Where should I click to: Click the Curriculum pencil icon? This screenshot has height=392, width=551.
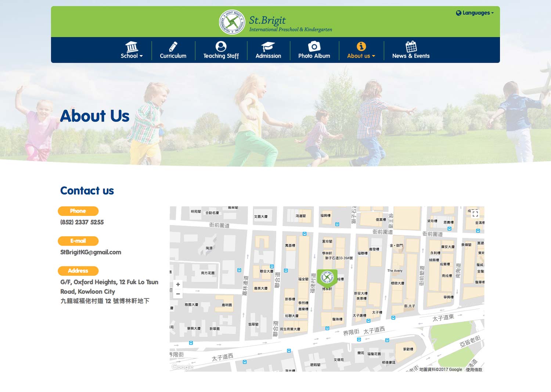tap(173, 47)
